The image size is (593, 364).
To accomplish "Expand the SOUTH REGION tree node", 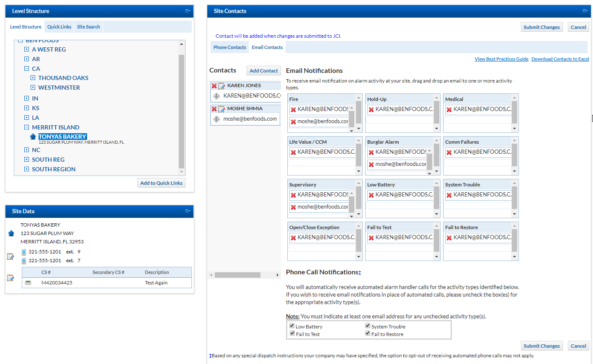I will 26,169.
